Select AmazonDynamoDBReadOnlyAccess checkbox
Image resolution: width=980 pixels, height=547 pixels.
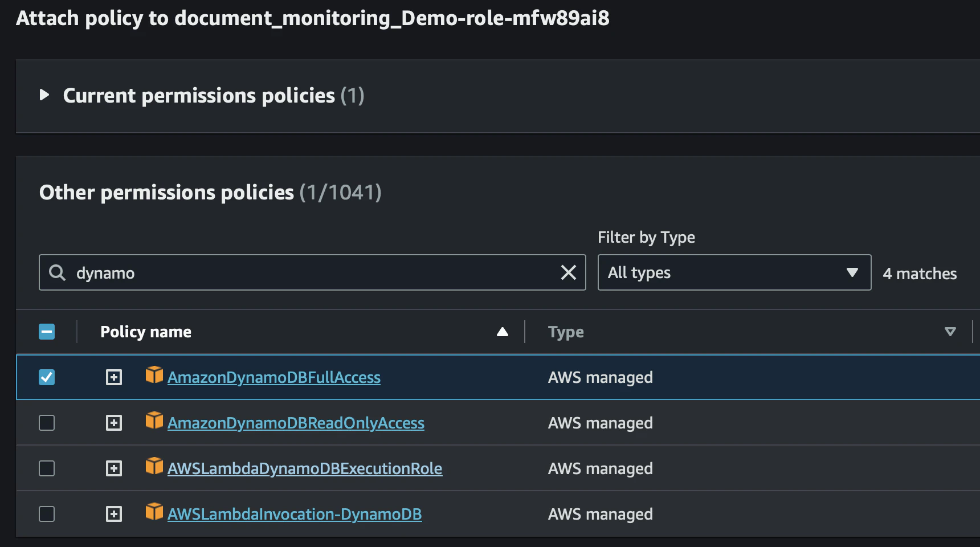47,423
